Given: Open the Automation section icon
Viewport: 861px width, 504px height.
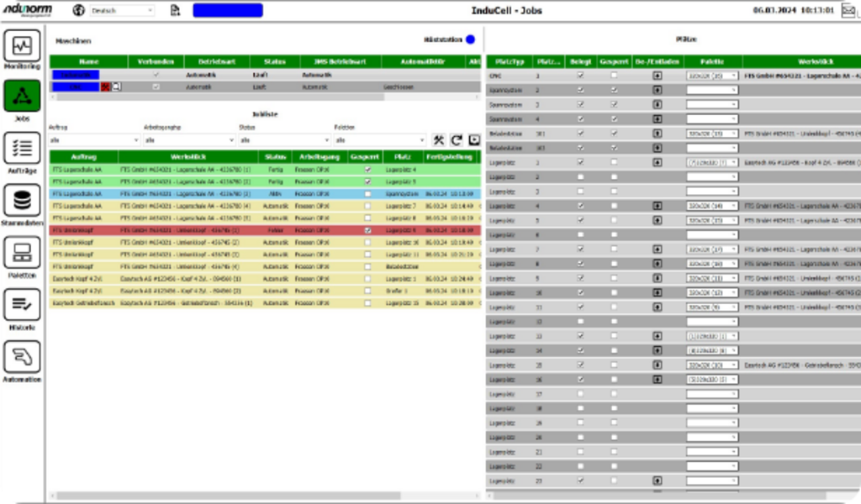Looking at the screenshot, I should (x=22, y=357).
